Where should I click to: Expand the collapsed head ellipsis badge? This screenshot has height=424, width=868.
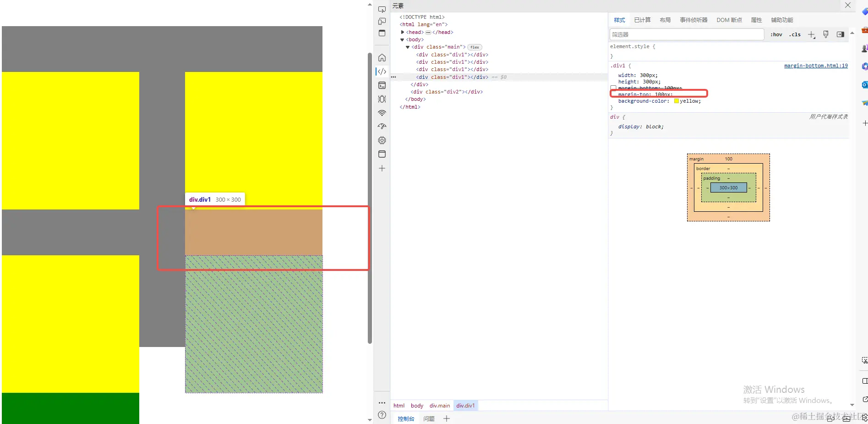pos(428,32)
